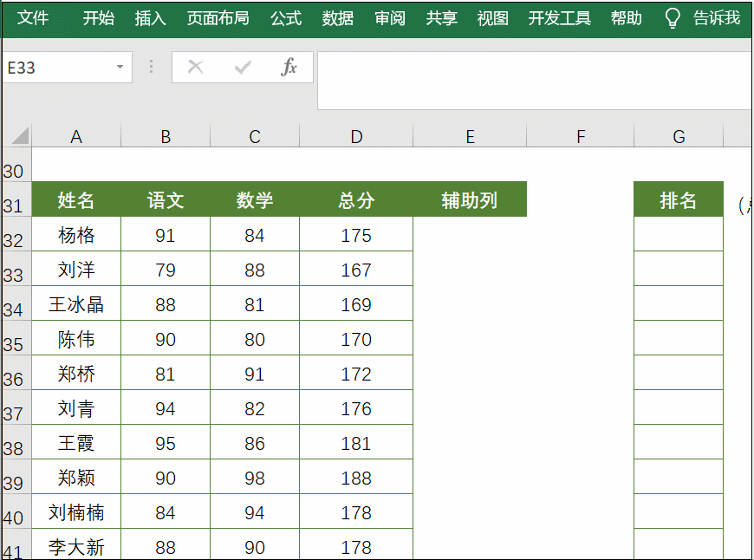Open the 插入 ribbon tab
This screenshot has width=754, height=560.
point(151,18)
